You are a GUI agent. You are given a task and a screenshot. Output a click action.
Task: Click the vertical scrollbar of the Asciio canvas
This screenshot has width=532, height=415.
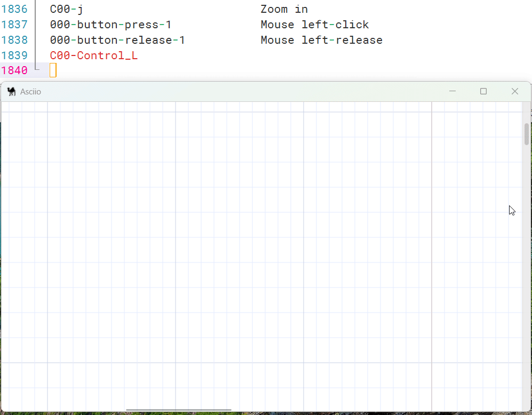526,135
